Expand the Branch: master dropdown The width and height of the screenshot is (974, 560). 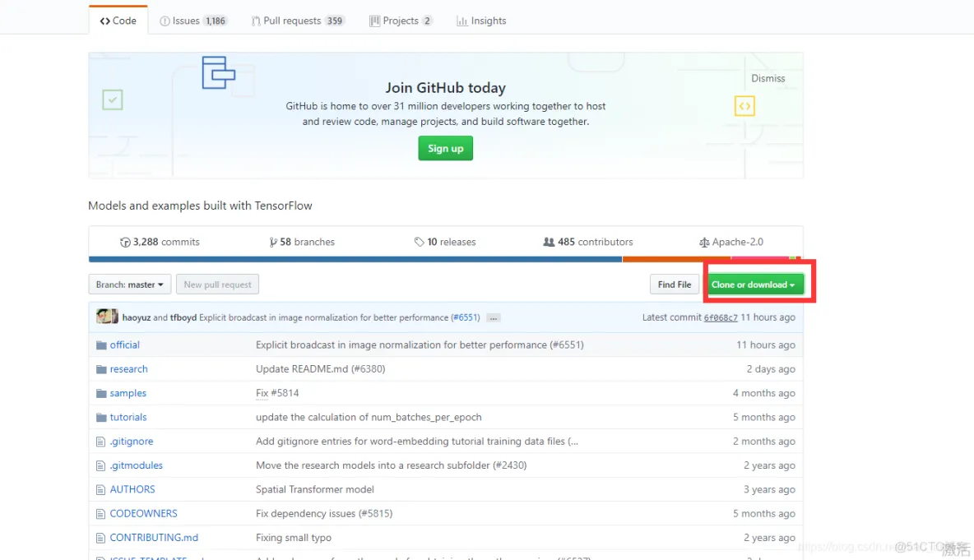[130, 285]
